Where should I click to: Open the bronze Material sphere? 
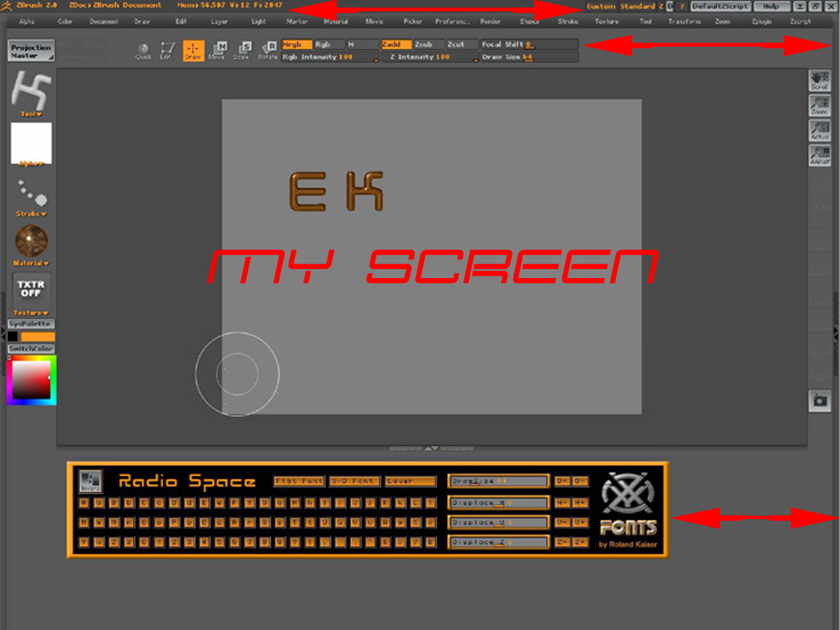click(x=31, y=241)
